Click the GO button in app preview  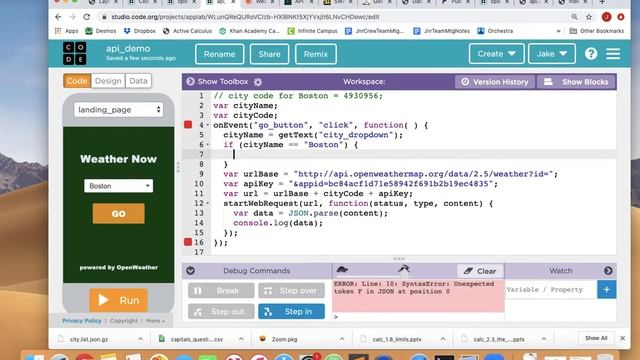point(118,213)
